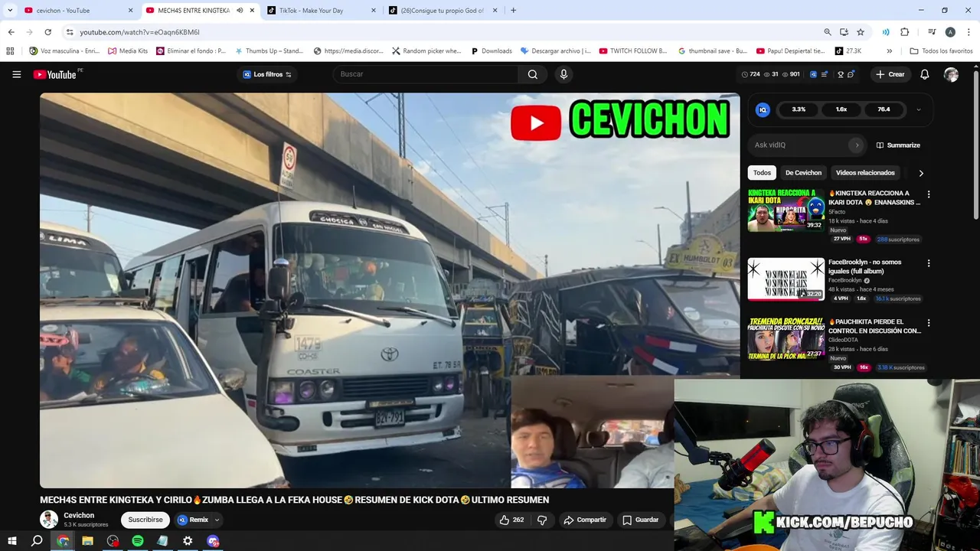Select the De Cevichon filter chip
980x551 pixels.
(803, 173)
